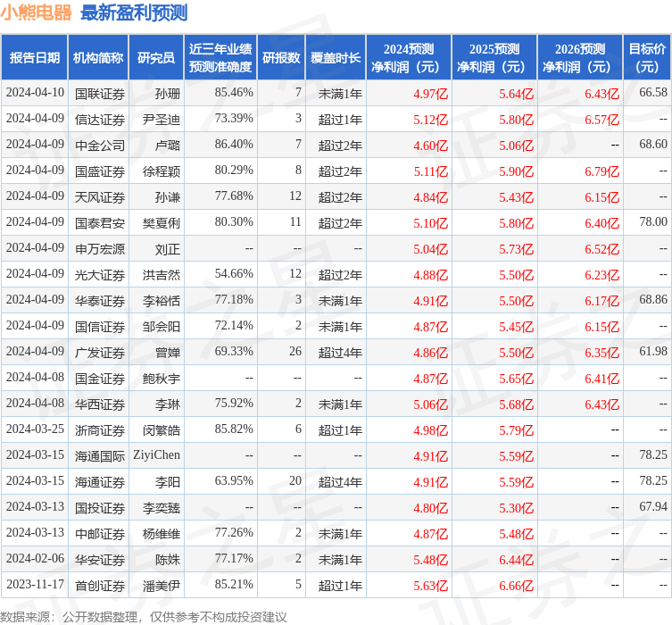Click 2024 forecast 5.12亿
This screenshot has height=625, width=672.
coord(430,120)
